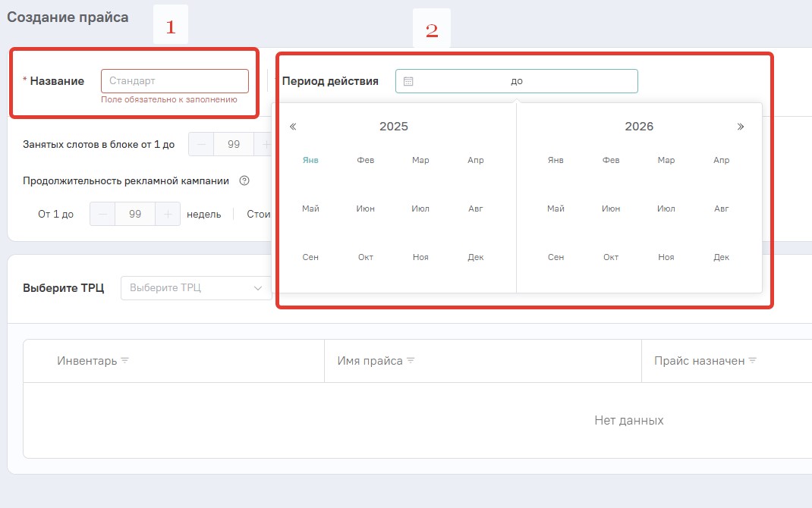Click the help icon next to campaign duration
The height and width of the screenshot is (508, 812).
click(244, 181)
